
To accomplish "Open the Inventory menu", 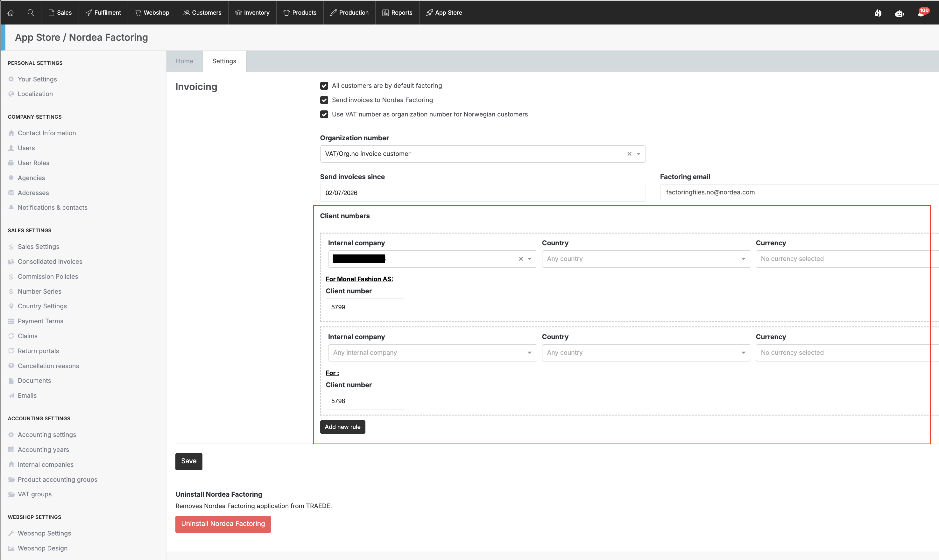I will [252, 12].
